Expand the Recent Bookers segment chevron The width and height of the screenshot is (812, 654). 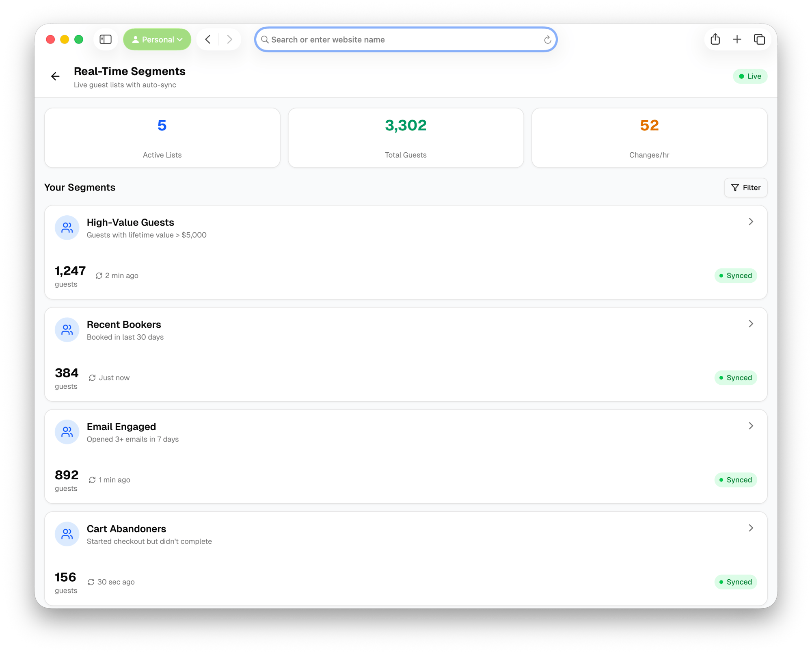point(751,324)
